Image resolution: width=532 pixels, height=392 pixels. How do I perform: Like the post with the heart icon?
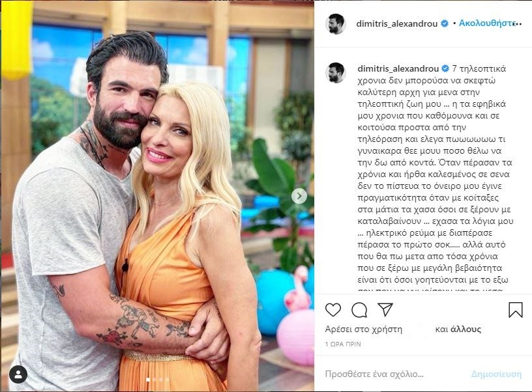coord(333,310)
